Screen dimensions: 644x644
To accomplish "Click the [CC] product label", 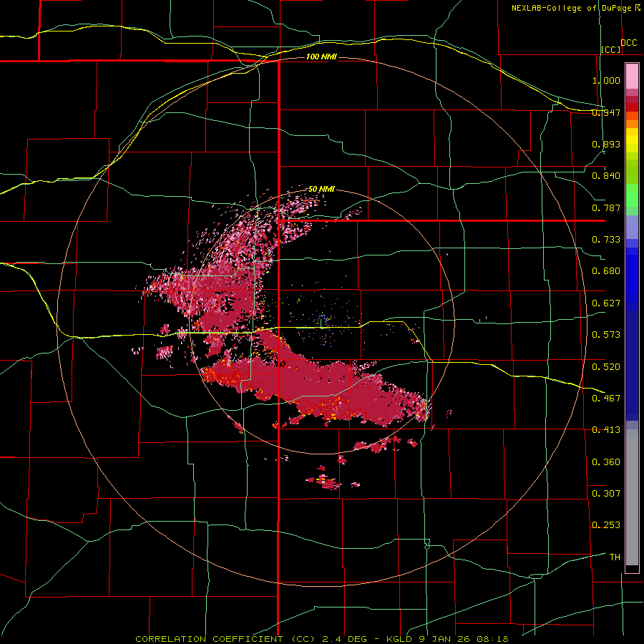I will tap(611, 49).
